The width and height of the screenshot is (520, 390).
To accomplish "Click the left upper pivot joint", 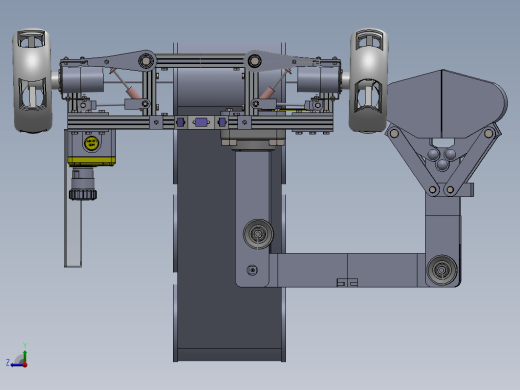I will click(x=146, y=61).
